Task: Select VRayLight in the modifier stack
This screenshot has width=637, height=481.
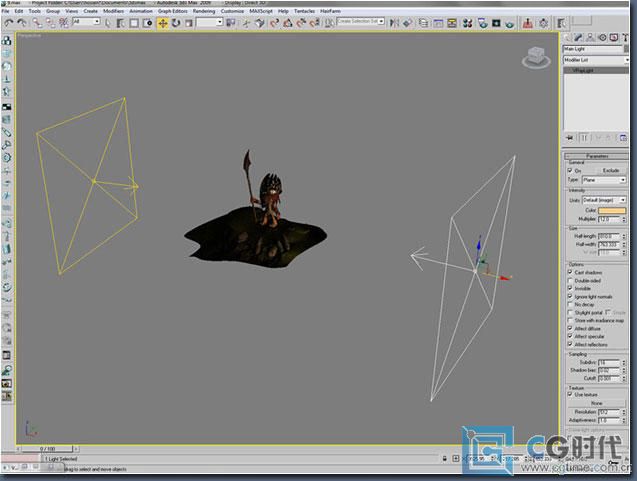Action: click(596, 71)
